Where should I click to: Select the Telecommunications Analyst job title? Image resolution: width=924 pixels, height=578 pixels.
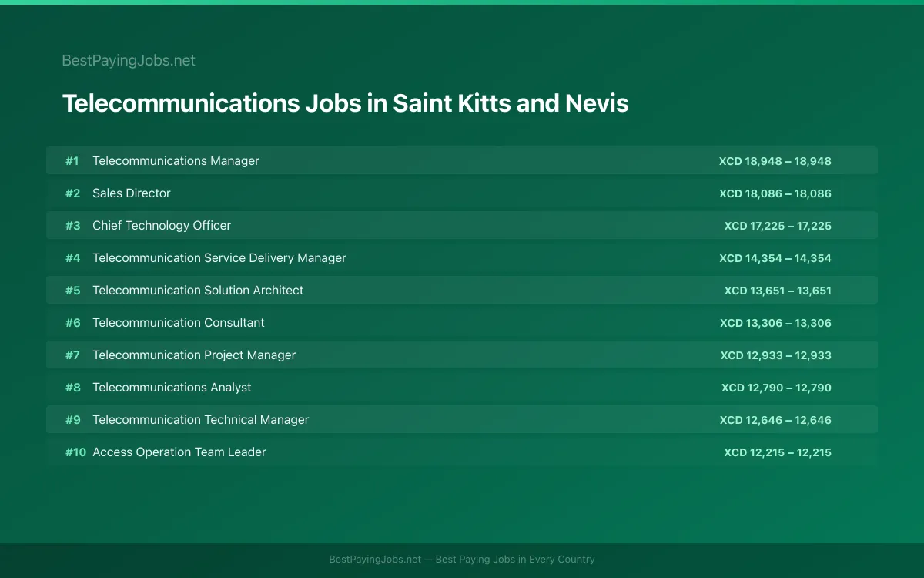coord(172,387)
